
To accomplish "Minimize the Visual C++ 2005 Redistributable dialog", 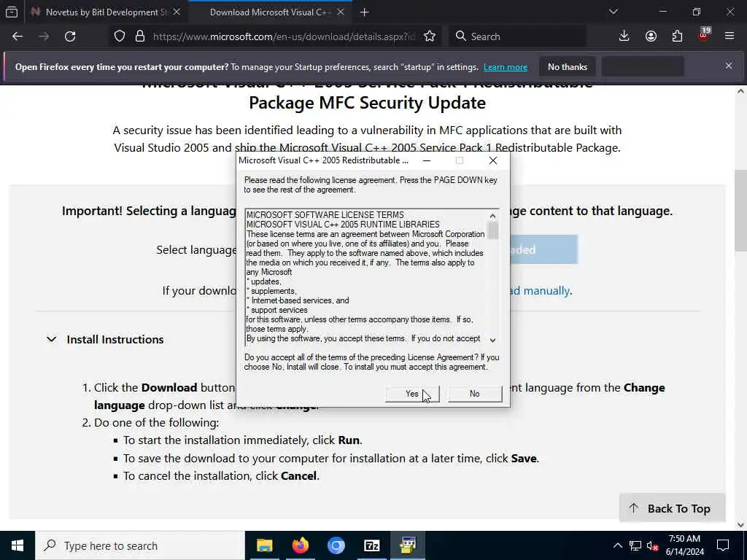I will 427,160.
